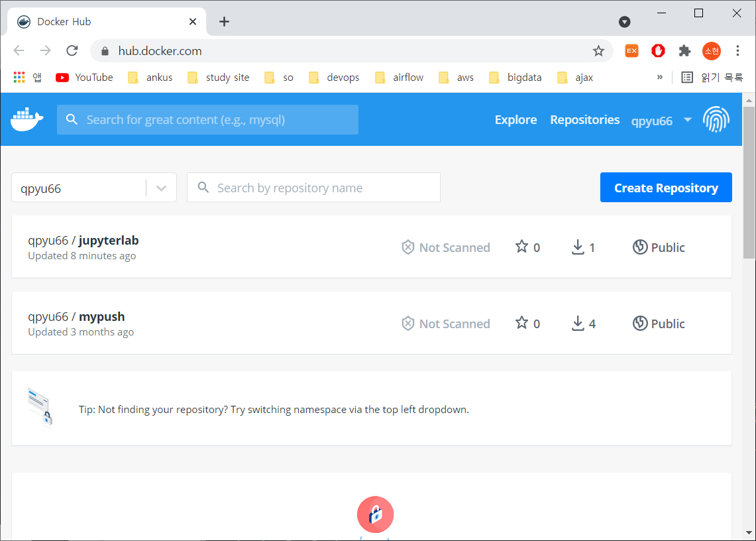
Task: Click the page vertical scrollbar thumb
Action: [x=749, y=182]
